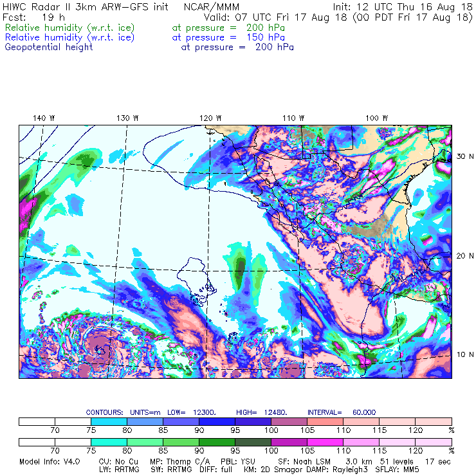Click the 'HIGH= 12480.' contour value

tap(262, 412)
